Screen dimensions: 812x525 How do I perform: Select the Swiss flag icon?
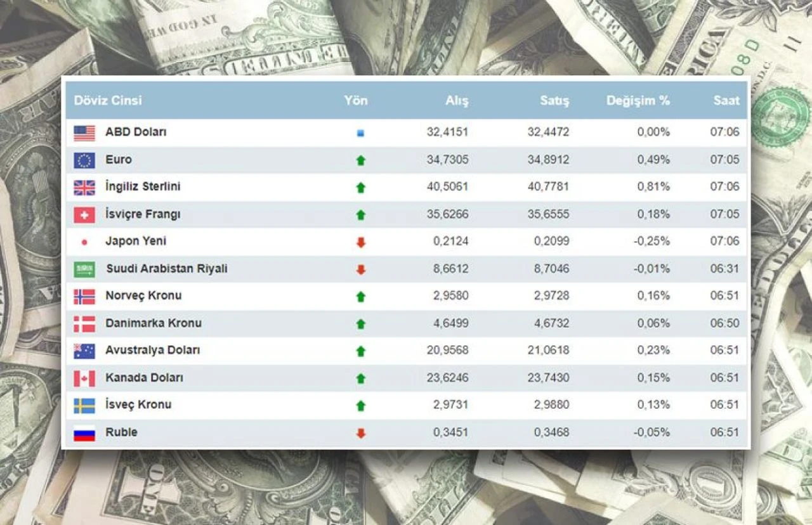click(84, 215)
